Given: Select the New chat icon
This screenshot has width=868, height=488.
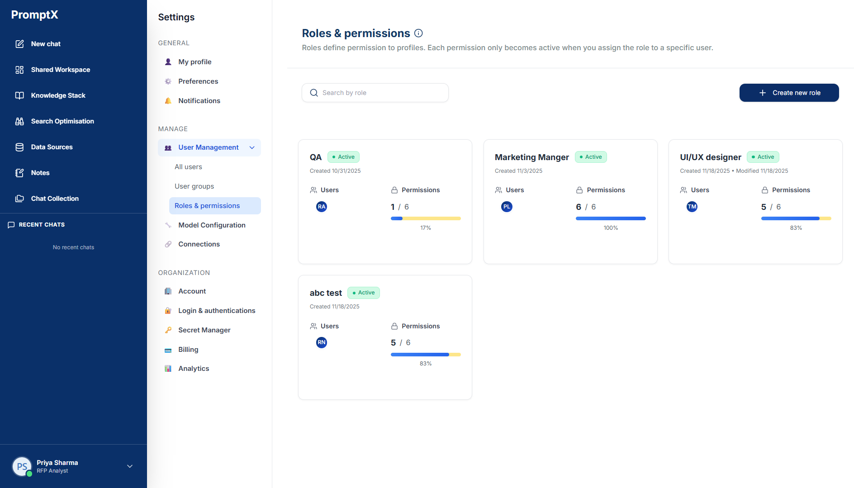Looking at the screenshot, I should (x=19, y=44).
